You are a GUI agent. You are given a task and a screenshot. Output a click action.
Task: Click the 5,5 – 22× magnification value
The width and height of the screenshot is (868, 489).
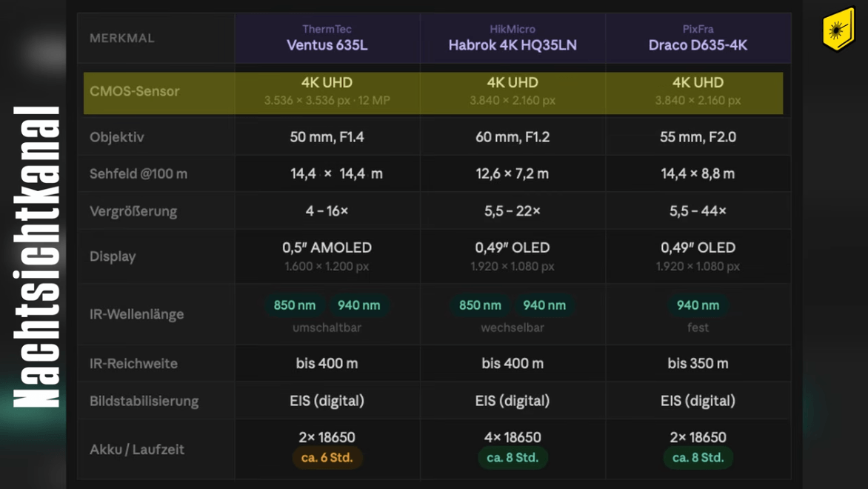[x=512, y=211]
